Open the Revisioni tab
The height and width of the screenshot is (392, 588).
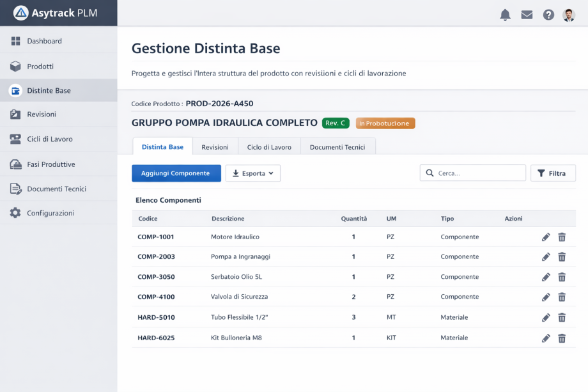215,147
